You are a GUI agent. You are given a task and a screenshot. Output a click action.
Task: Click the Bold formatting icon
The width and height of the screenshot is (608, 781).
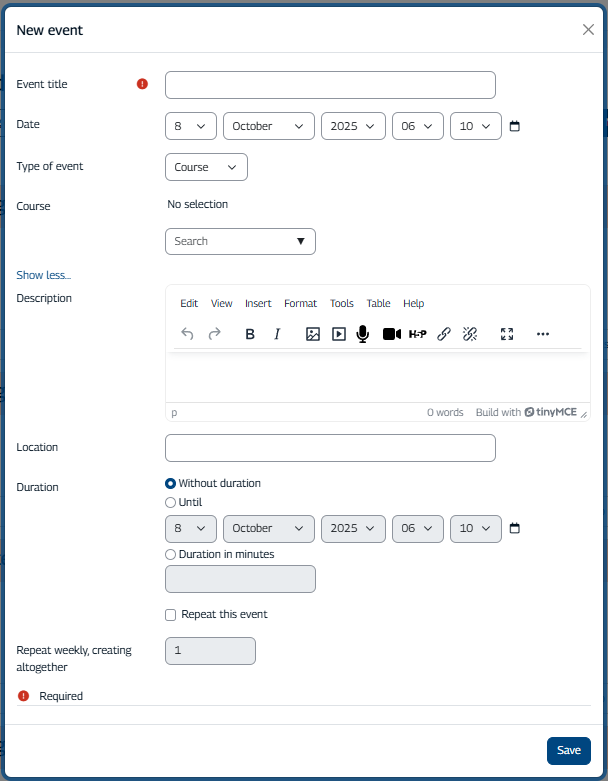pos(250,334)
